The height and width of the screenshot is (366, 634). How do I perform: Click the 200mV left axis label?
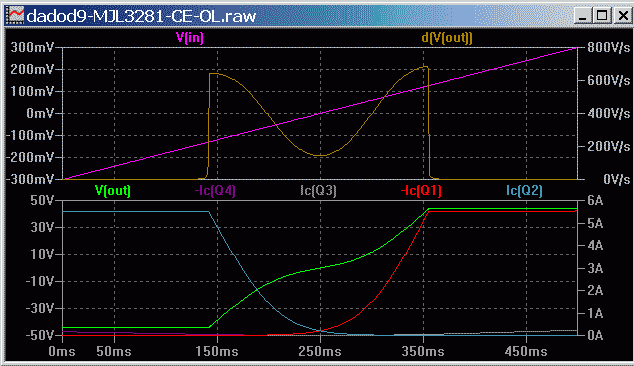click(32, 70)
